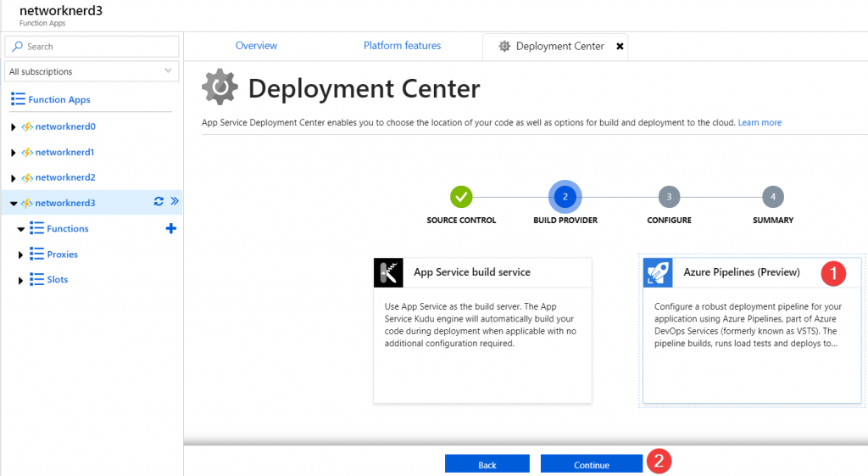Click the Continue button

tap(591, 464)
